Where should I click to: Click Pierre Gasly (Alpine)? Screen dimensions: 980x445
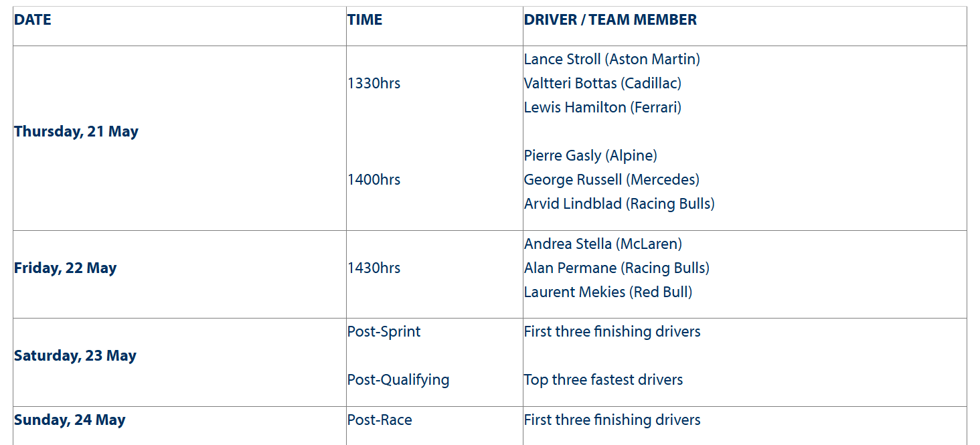pos(590,156)
